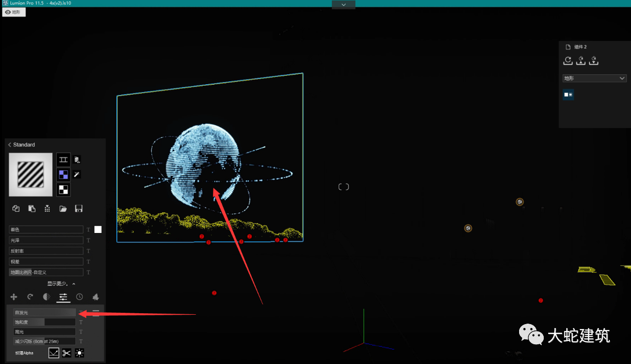Select the blue checkered color map slot
The height and width of the screenshot is (364, 631).
click(x=63, y=174)
